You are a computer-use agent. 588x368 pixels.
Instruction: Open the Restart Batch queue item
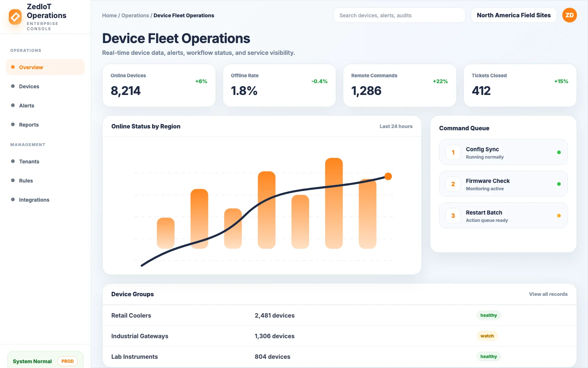(x=503, y=215)
